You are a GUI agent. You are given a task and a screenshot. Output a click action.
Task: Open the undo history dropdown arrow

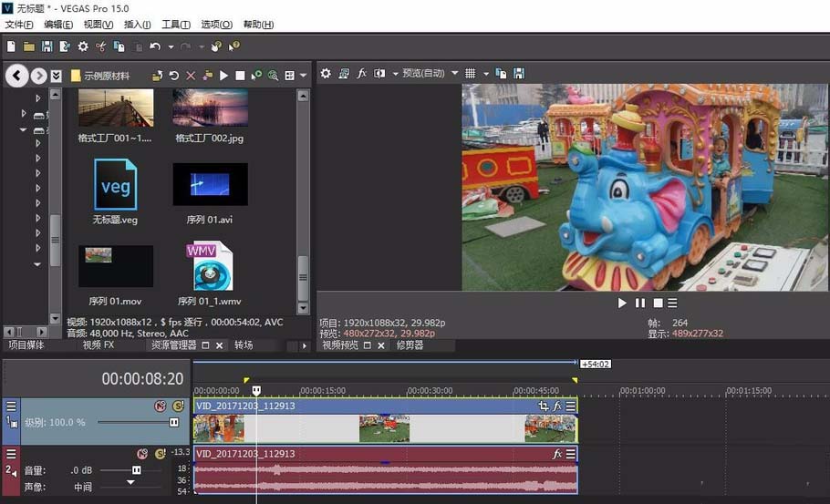pyautogui.click(x=171, y=47)
